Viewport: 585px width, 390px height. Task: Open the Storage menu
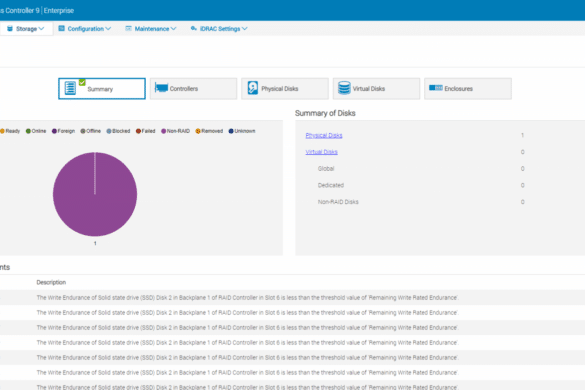(x=25, y=29)
